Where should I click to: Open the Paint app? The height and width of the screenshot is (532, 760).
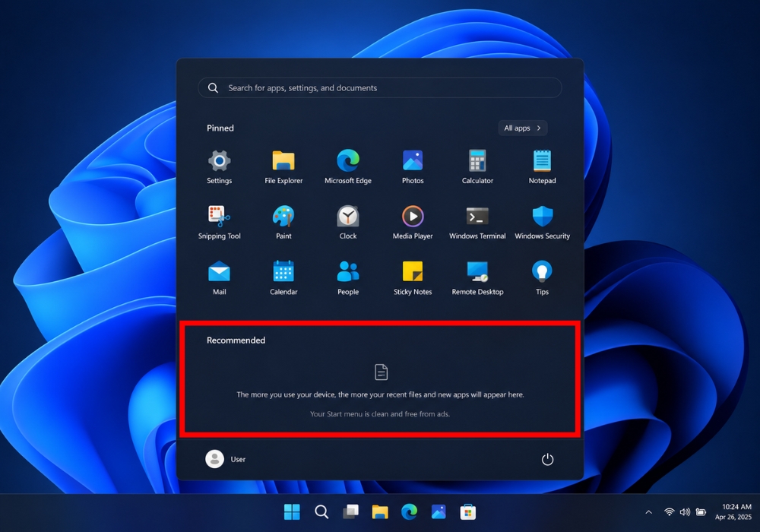283,223
